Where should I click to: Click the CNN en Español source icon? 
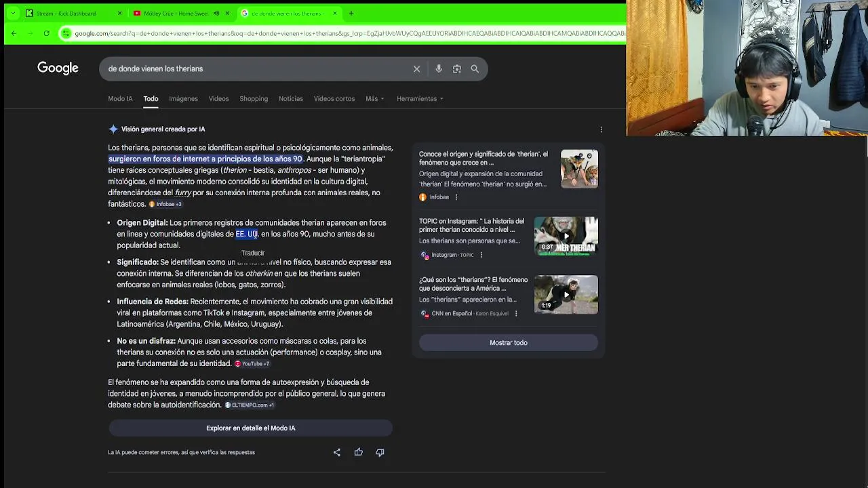coord(425,314)
